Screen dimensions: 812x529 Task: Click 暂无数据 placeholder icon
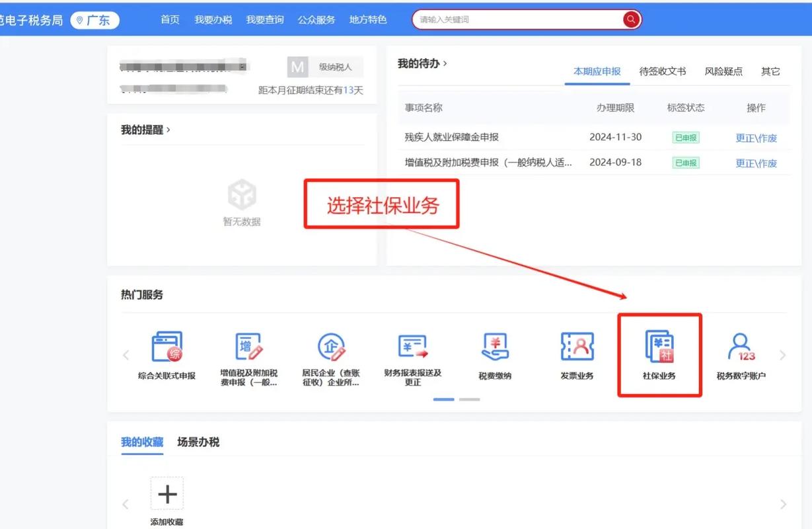click(242, 194)
